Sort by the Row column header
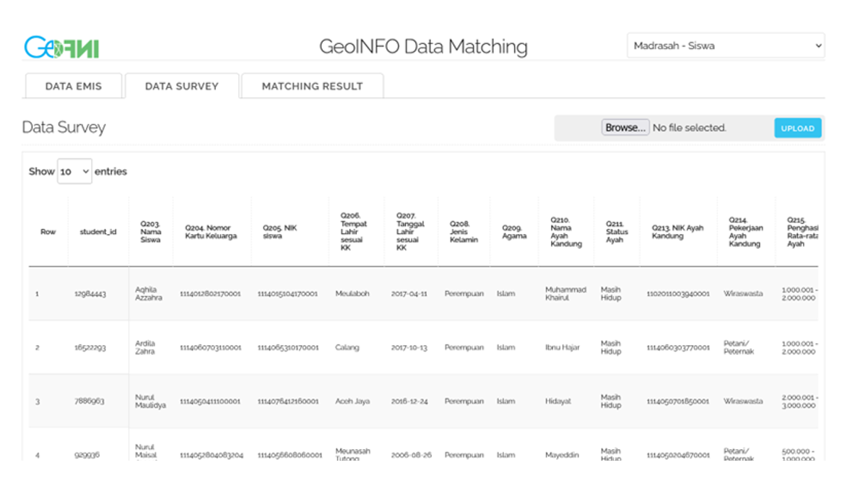842x504 pixels. click(48, 232)
